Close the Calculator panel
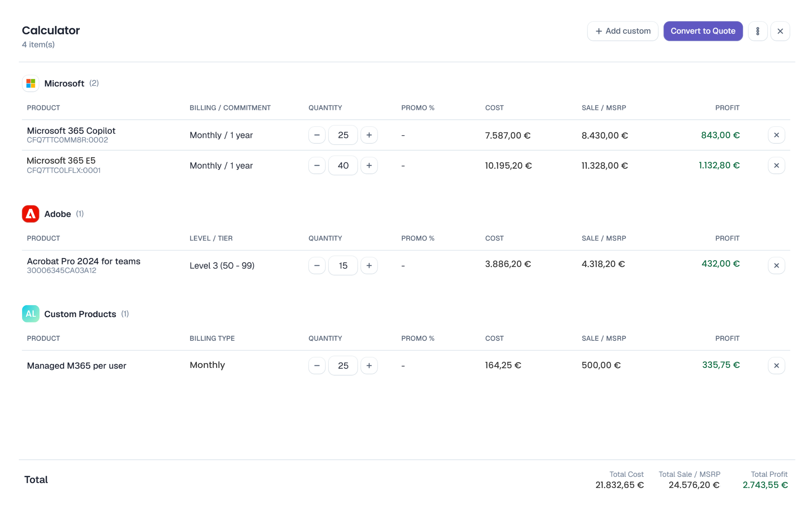812x508 pixels. [x=780, y=31]
